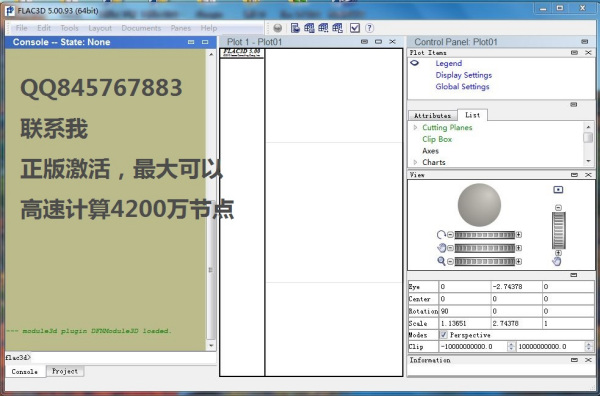
Task: Click plus button on the zoom slider
Action: click(x=519, y=261)
